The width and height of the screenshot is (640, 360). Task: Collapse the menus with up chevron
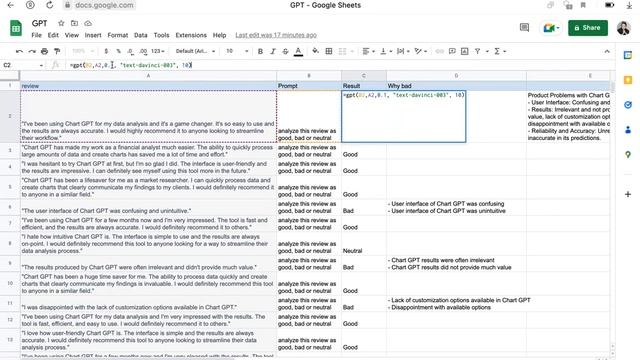click(607, 51)
